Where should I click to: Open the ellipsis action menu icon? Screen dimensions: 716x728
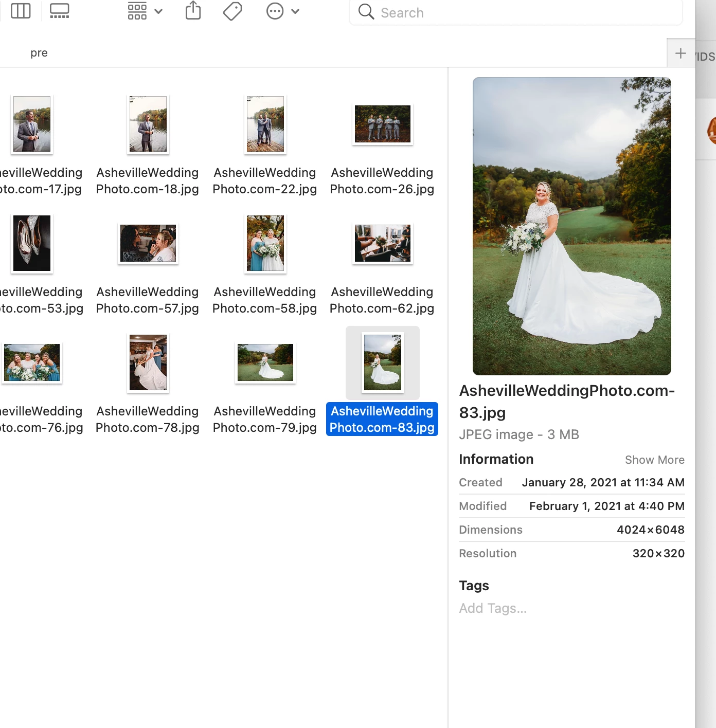click(x=275, y=11)
